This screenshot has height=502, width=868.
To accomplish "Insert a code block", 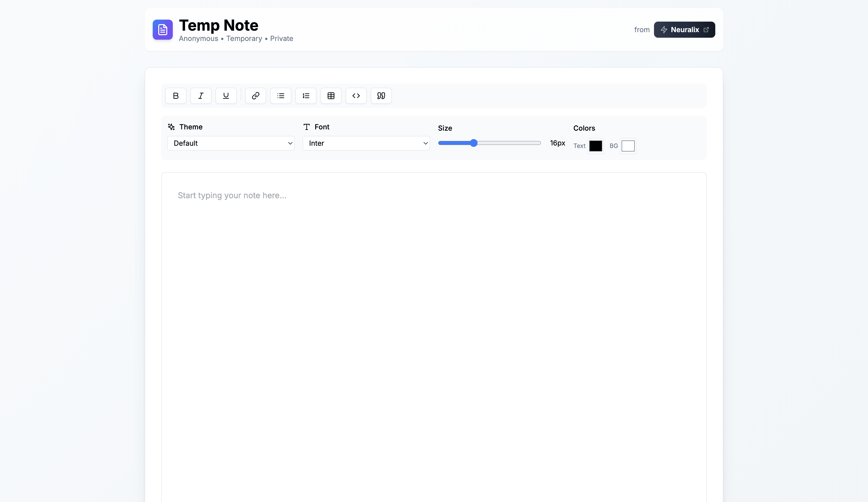I will pyautogui.click(x=356, y=96).
